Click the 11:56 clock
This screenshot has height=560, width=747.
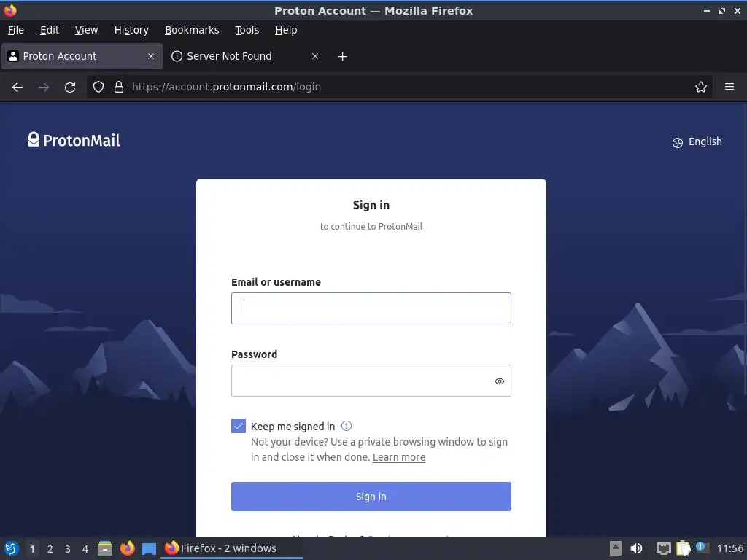(729, 548)
